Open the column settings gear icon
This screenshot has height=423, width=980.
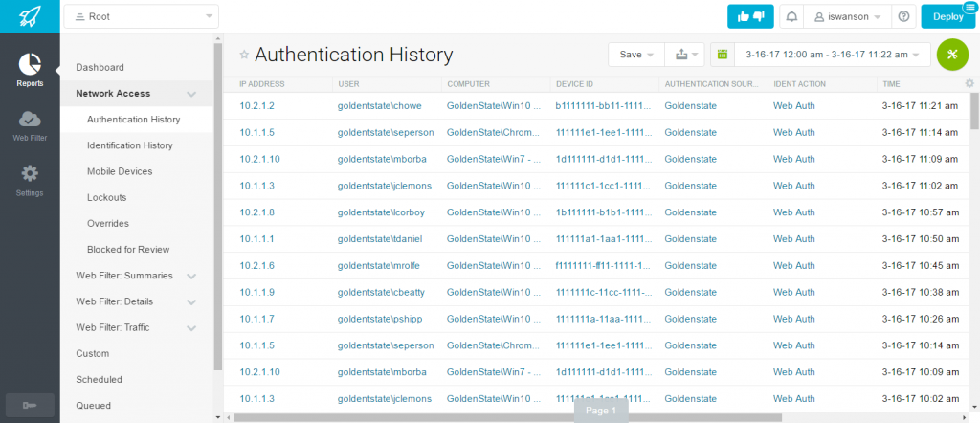[969, 83]
